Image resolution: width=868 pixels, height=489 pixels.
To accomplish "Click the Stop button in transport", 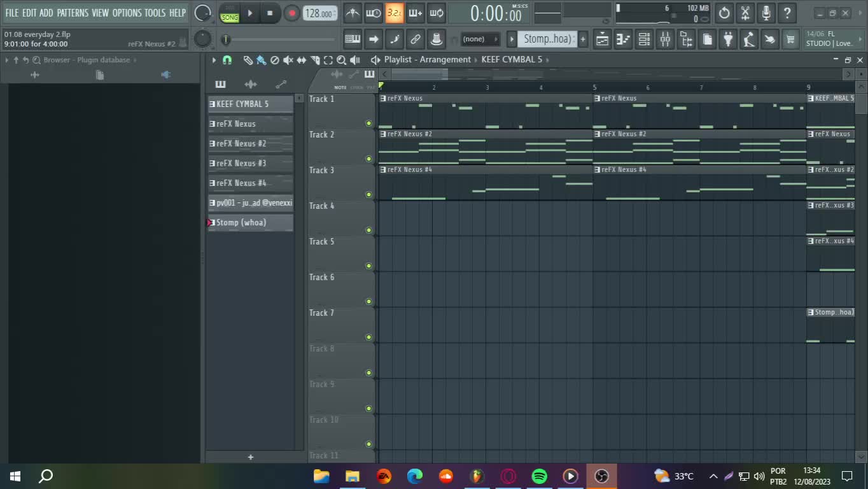I will click(x=270, y=13).
